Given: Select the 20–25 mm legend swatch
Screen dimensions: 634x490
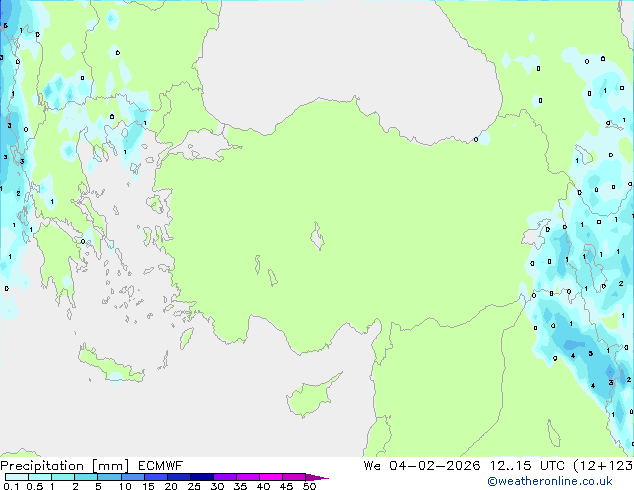Looking at the screenshot, I should tap(178, 477).
